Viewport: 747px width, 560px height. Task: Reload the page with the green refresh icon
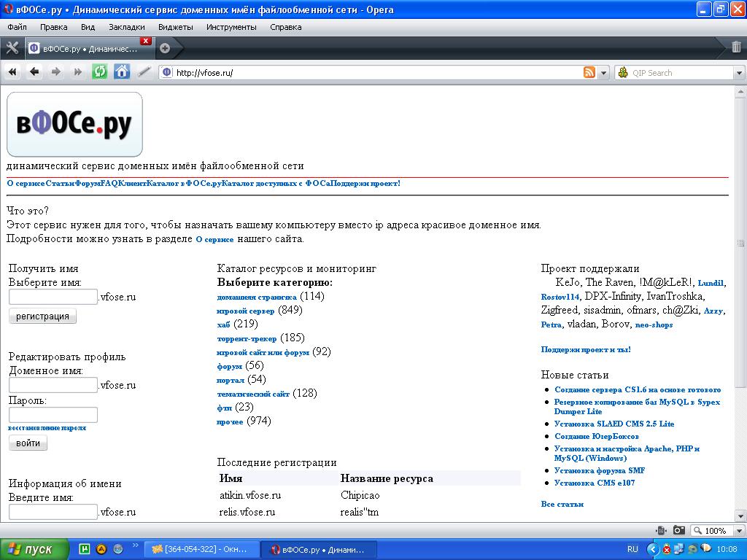click(x=99, y=71)
